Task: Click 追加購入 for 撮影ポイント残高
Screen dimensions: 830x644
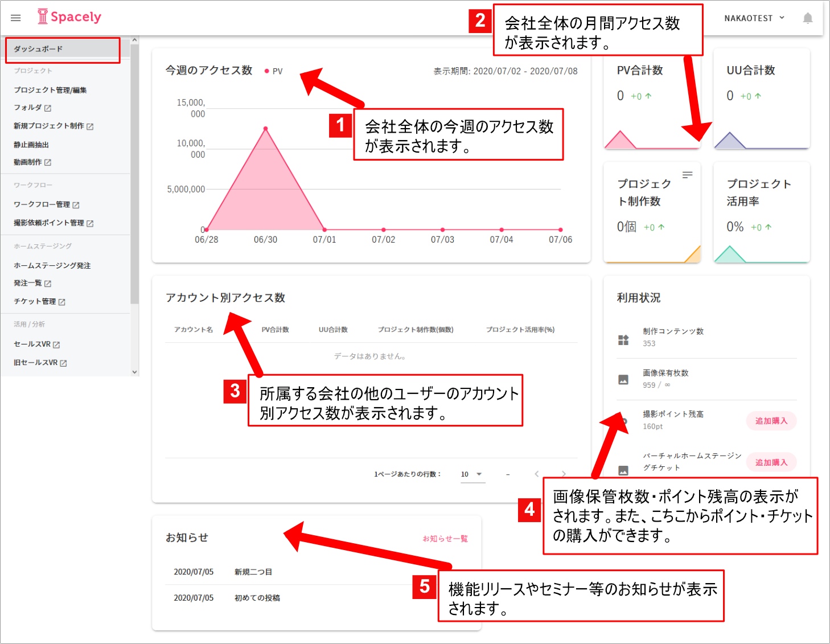Action: [771, 421]
